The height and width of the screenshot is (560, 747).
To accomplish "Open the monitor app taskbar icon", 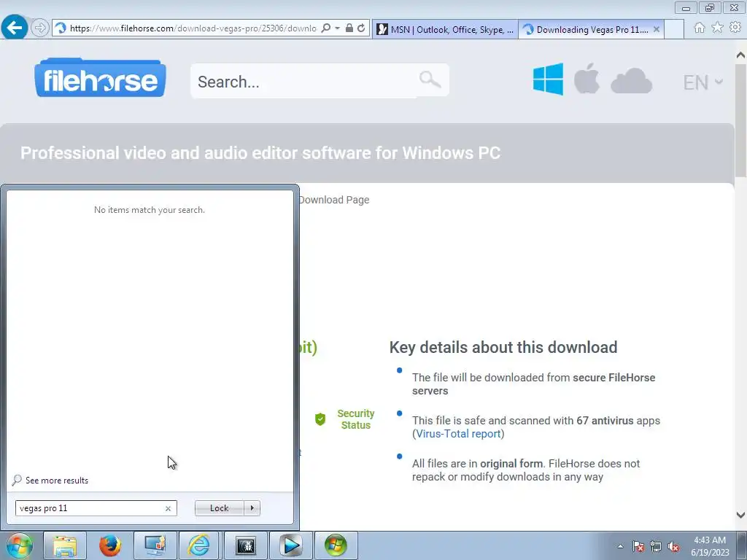I will tap(155, 545).
